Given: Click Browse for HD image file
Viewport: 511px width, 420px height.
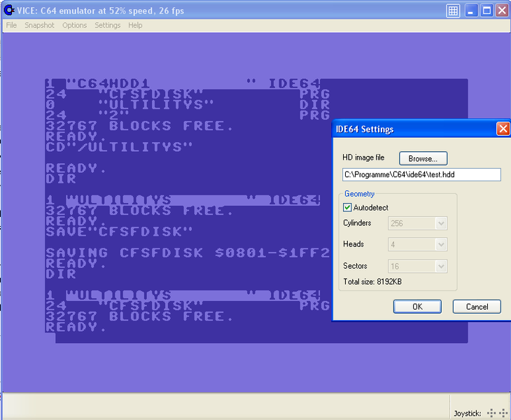Looking at the screenshot, I should pyautogui.click(x=423, y=159).
